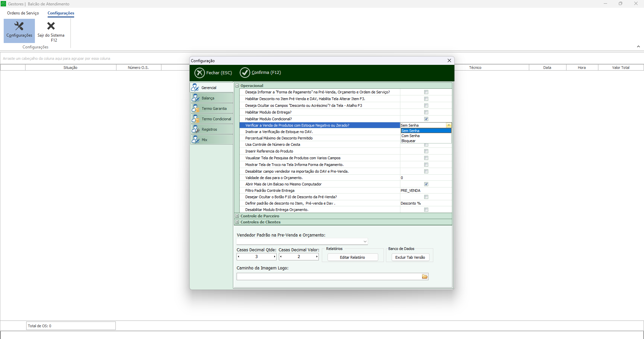The height and width of the screenshot is (339, 644).
Task: Select the Configurações ribbon tab
Action: (61, 13)
